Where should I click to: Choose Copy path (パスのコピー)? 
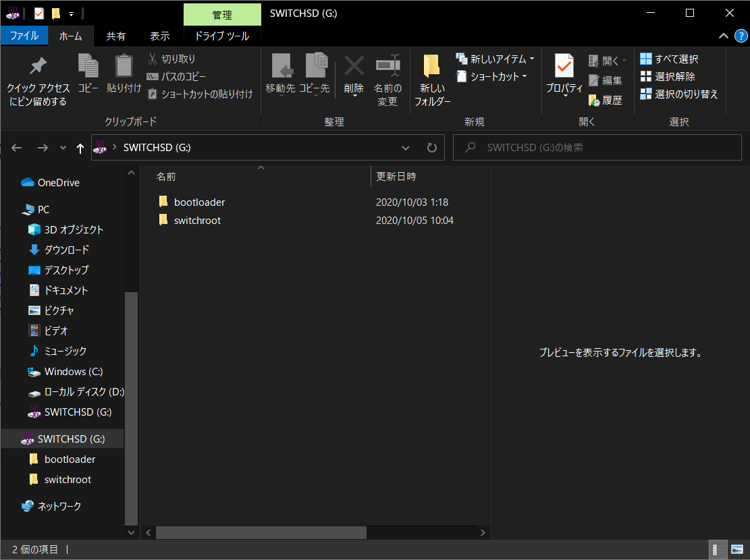click(x=176, y=76)
